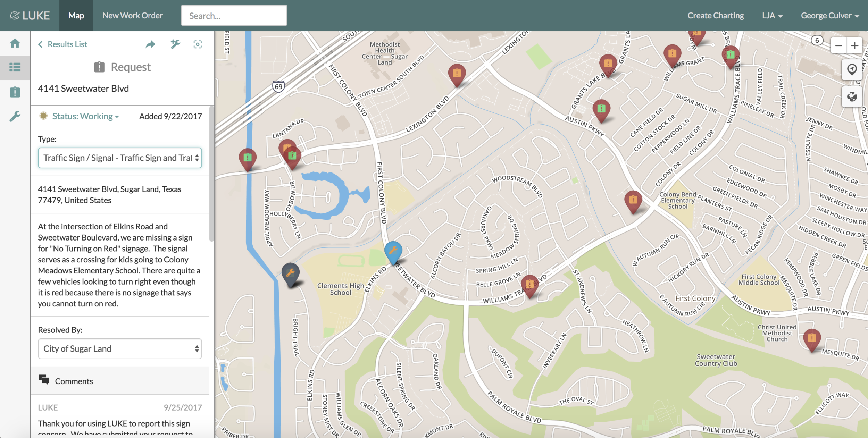Click the blue wrench marker on Sweetwater Blvd
868x438 pixels.
point(393,251)
